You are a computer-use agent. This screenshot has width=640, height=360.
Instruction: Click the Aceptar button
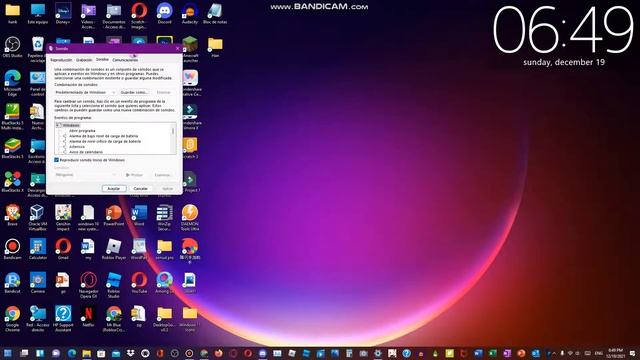113,189
